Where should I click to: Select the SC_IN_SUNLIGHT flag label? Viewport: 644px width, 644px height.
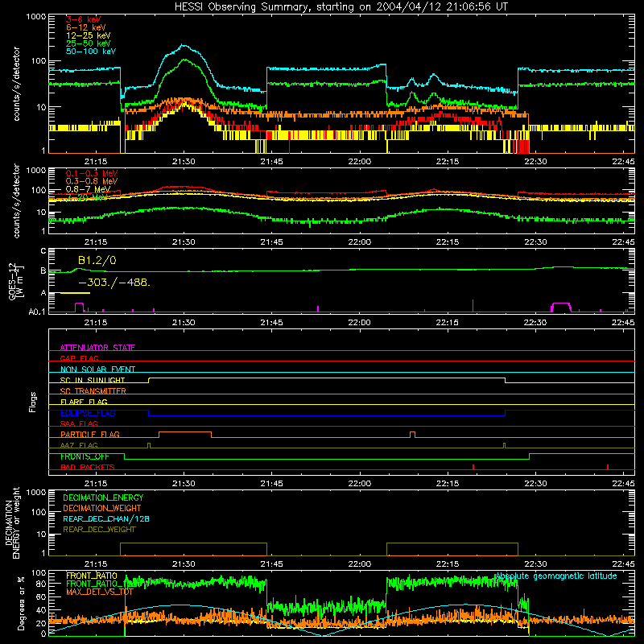click(x=93, y=380)
